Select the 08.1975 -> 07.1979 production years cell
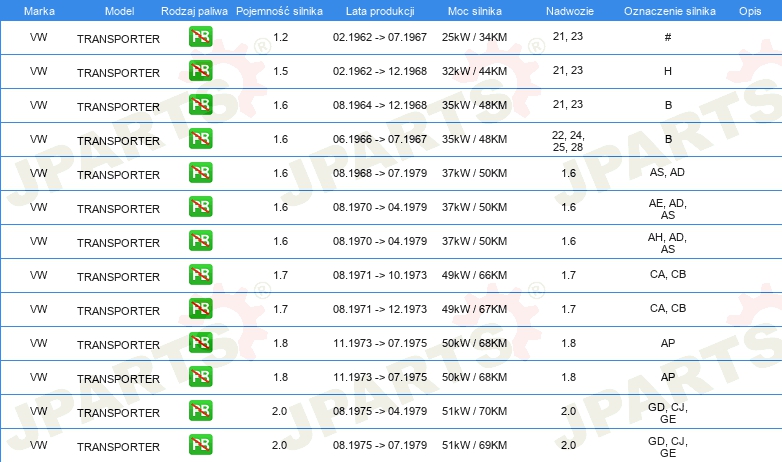Image resolution: width=782 pixels, height=462 pixels. 380,445
